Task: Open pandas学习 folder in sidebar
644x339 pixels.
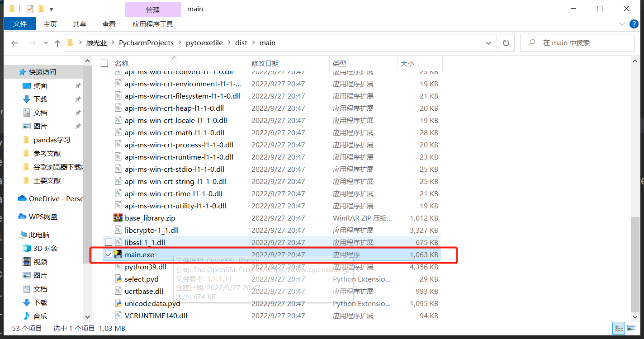Action: [x=52, y=140]
